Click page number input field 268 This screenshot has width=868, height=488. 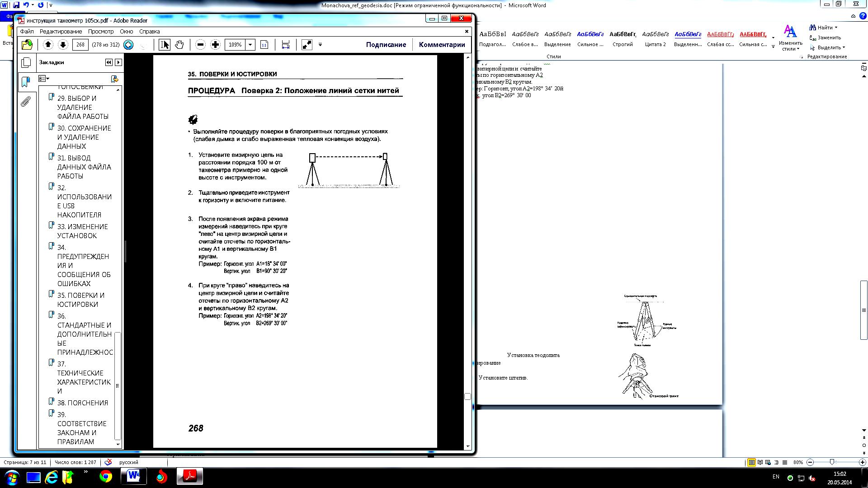coord(80,44)
